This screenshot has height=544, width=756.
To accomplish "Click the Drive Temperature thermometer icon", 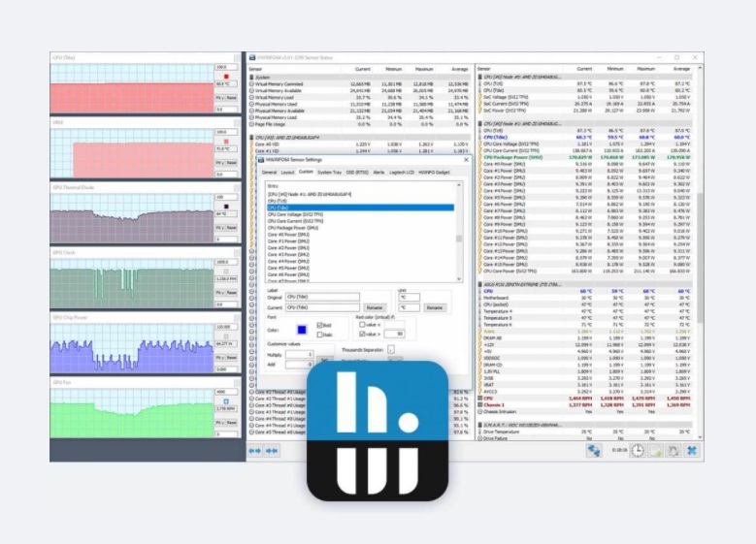I will point(480,432).
